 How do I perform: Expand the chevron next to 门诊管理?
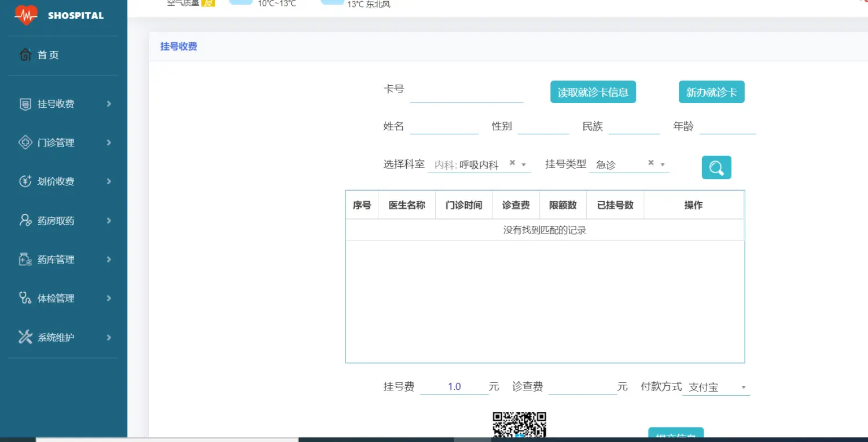[x=109, y=143]
